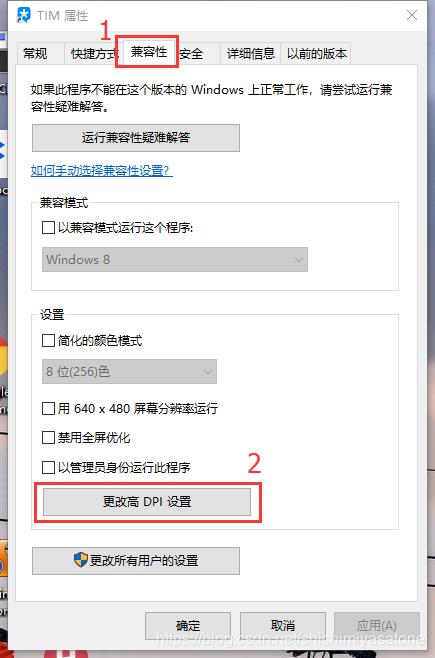Toggle 禁用全屏优化 checkbox
The height and width of the screenshot is (658, 435).
click(48, 438)
